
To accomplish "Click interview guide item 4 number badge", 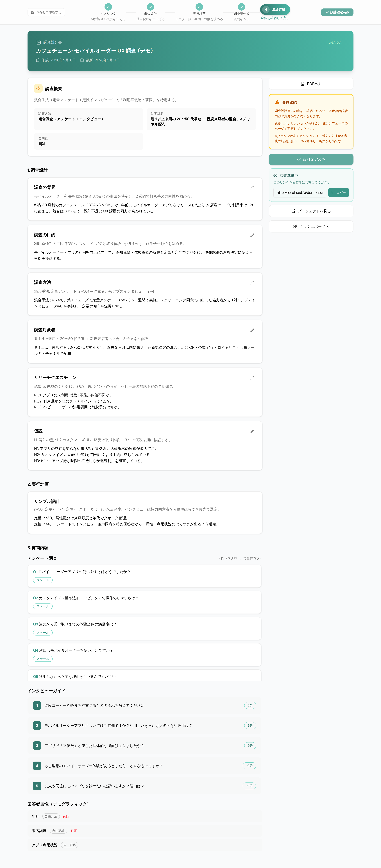I will pyautogui.click(x=37, y=766).
